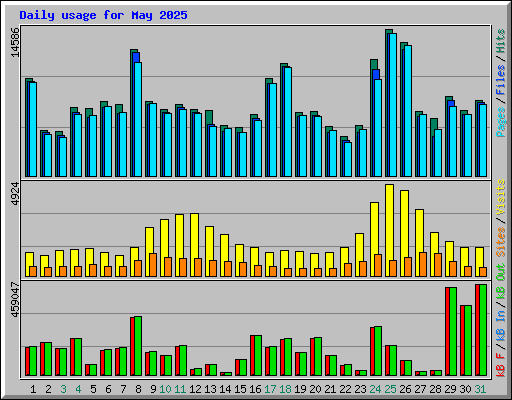This screenshot has height=400, width=512.
Task: Click the x-axis label for day 26
Action: pos(405,389)
